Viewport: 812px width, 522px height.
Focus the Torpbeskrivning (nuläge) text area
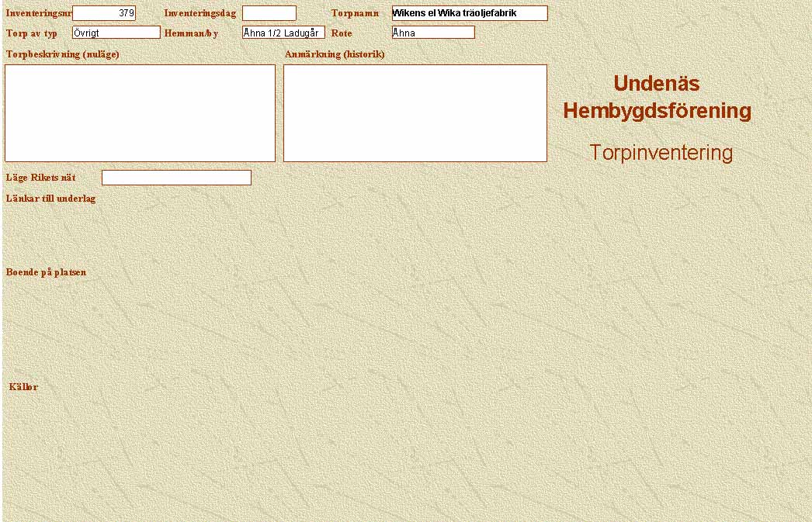coord(140,113)
